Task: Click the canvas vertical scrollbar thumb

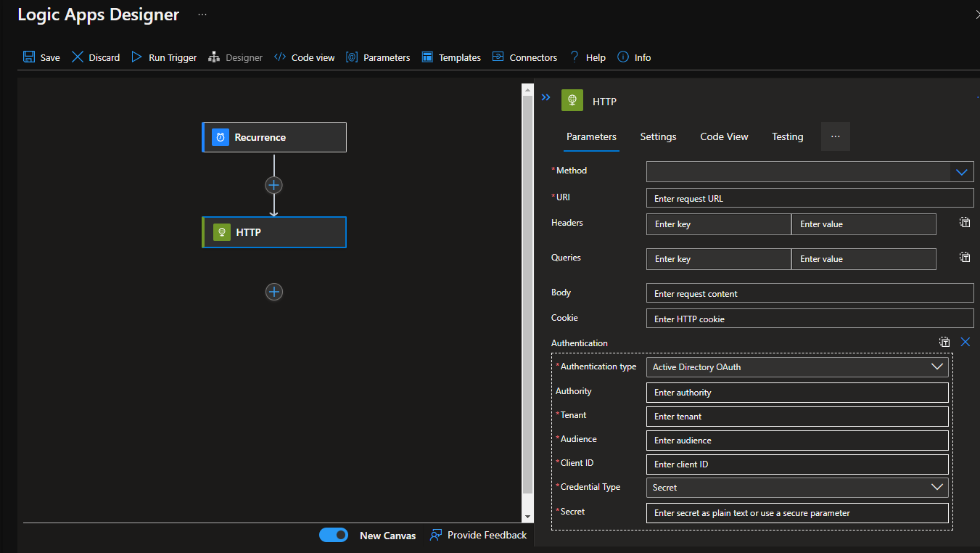Action: point(527,295)
